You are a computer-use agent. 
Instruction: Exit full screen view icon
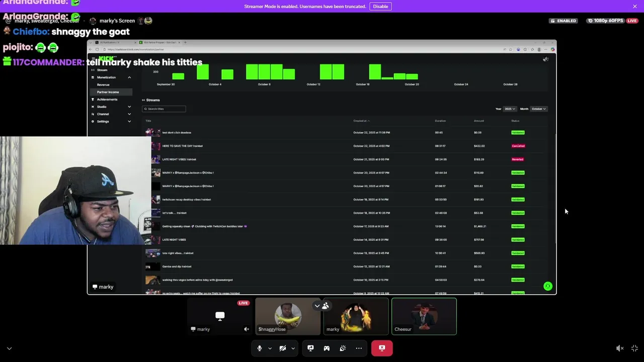634,348
